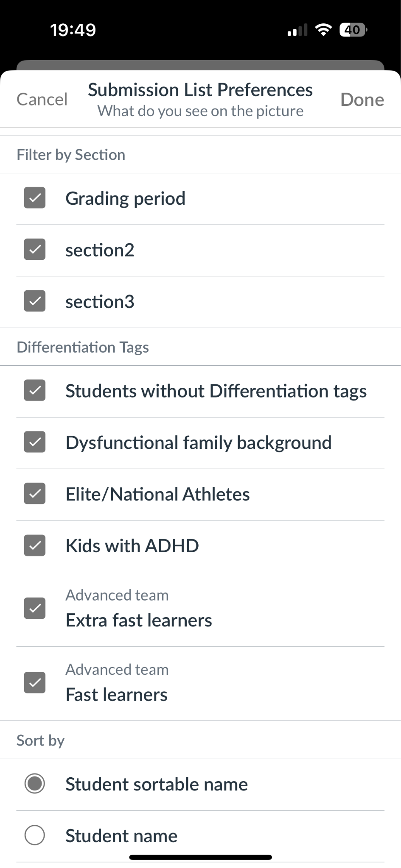Image resolution: width=401 pixels, height=868 pixels.
Task: Select the Student sortable name radio button
Action: point(35,784)
